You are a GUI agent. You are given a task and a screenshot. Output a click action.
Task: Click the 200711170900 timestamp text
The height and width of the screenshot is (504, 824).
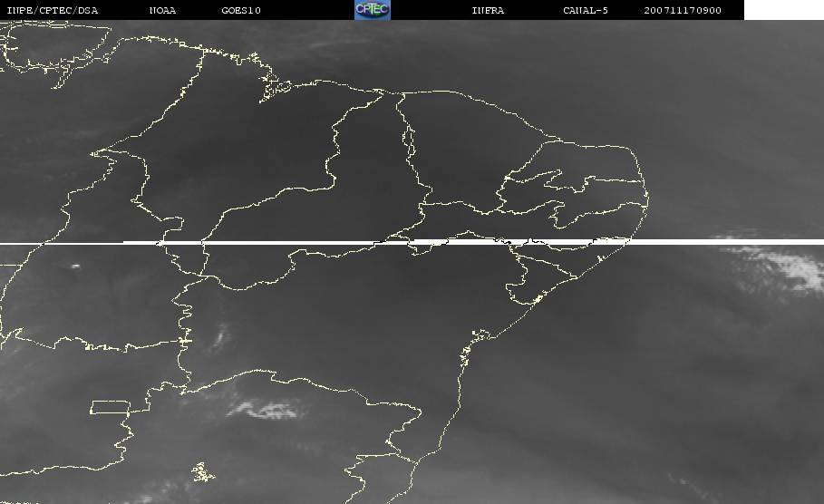click(x=683, y=11)
